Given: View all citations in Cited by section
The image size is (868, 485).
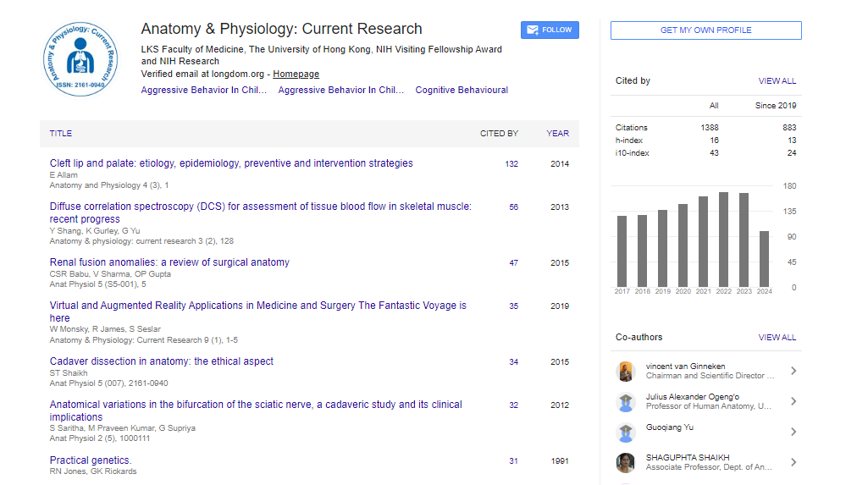Looking at the screenshot, I should point(777,81).
